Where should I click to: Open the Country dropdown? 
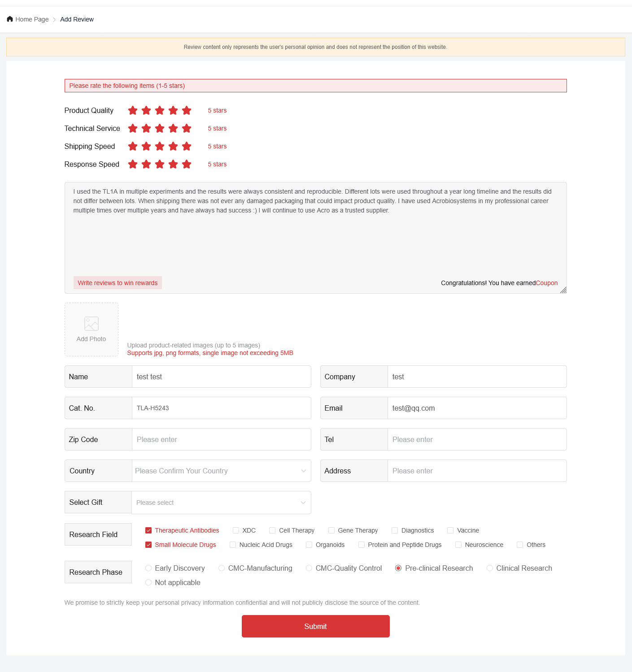[222, 471]
